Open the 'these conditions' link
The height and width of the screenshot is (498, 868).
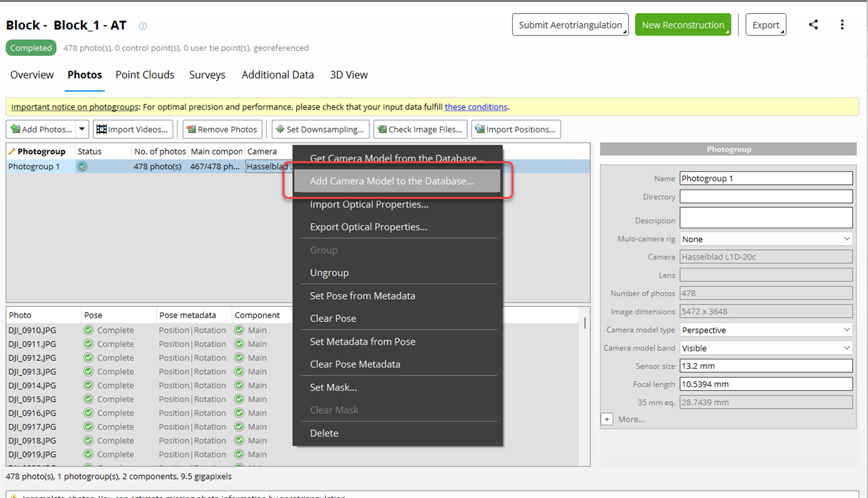click(x=475, y=107)
